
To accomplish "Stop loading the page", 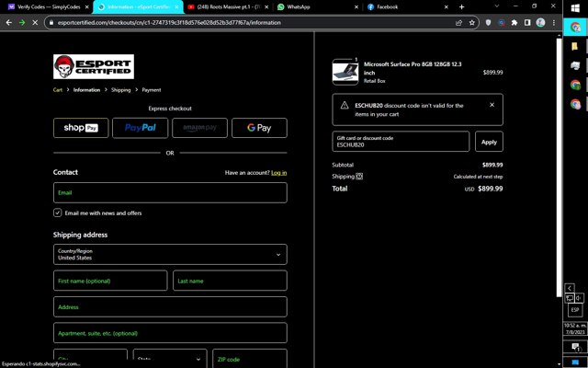I will click(x=35, y=22).
